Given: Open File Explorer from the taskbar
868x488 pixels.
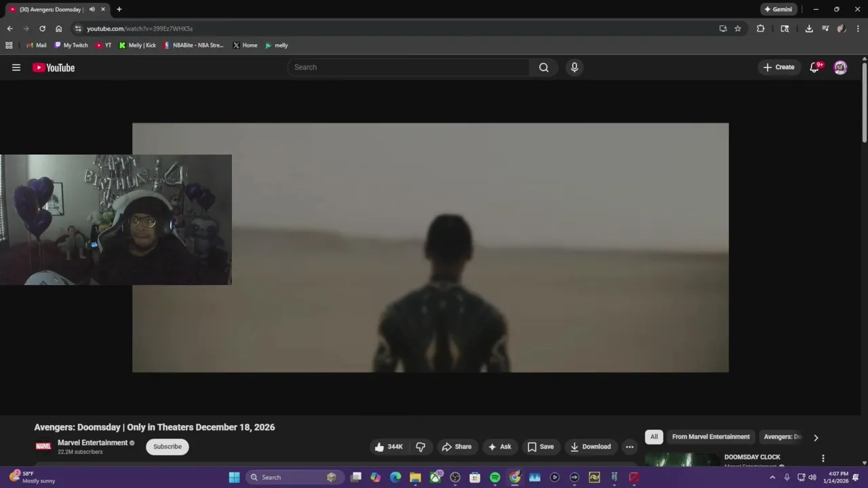Looking at the screenshot, I should [416, 477].
